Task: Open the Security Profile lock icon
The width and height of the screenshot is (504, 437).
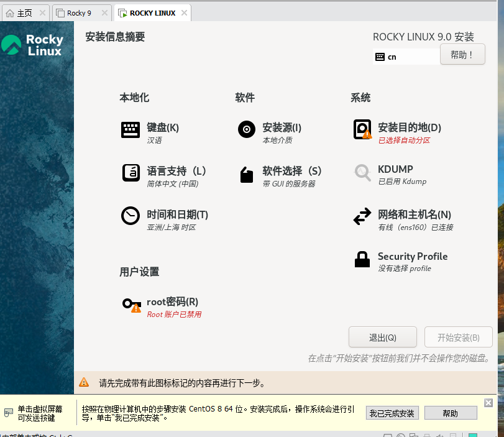Action: click(362, 259)
